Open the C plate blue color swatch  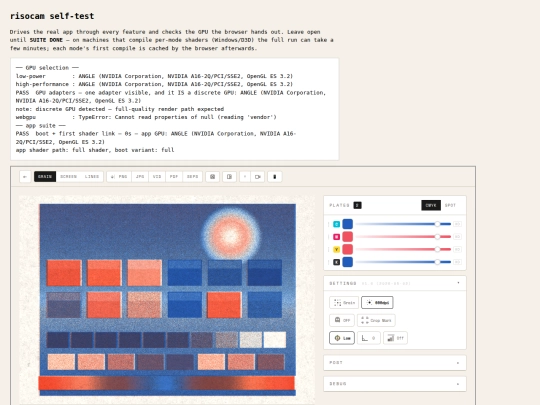347,224
